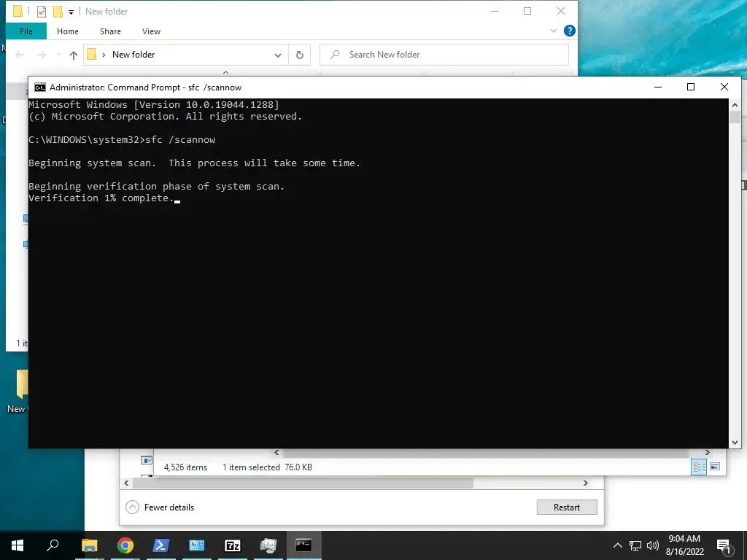Click the 'Verification 1% complete.' line
The width and height of the screenshot is (747, 560).
tap(101, 198)
